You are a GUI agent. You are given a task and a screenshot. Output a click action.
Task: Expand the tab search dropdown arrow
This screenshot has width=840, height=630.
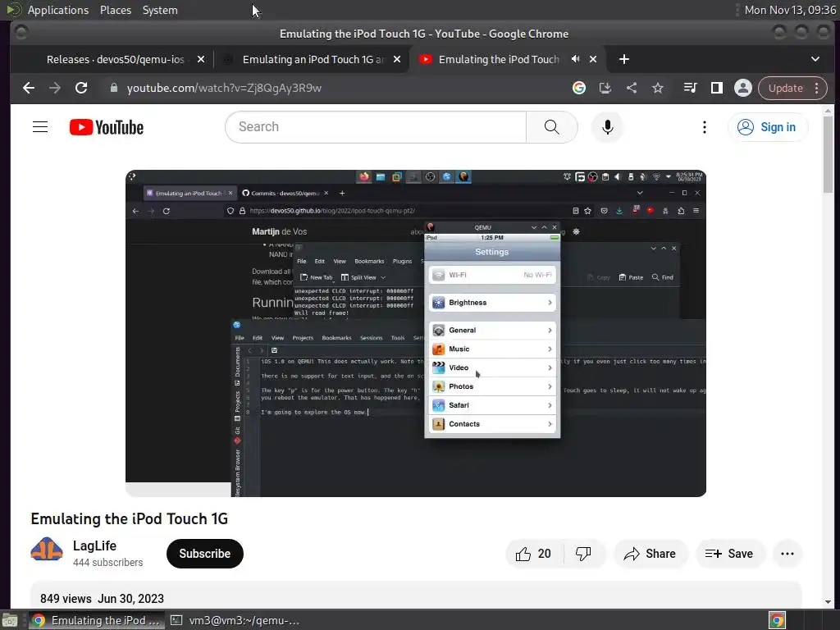815,59
